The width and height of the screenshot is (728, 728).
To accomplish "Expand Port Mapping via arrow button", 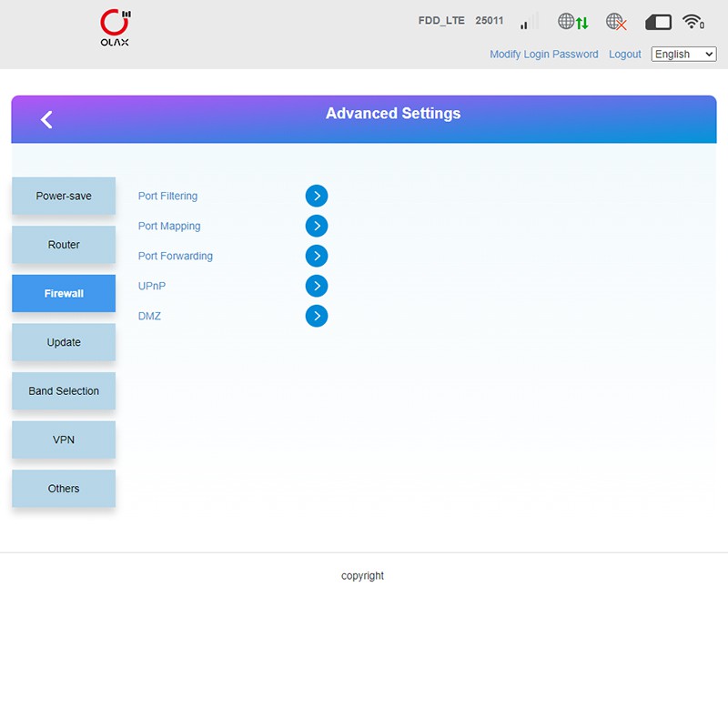I will pyautogui.click(x=316, y=226).
